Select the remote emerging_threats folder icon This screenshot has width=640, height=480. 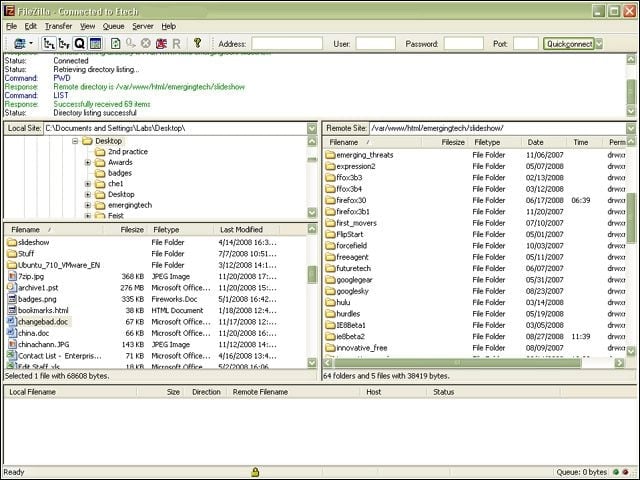[x=330, y=155]
